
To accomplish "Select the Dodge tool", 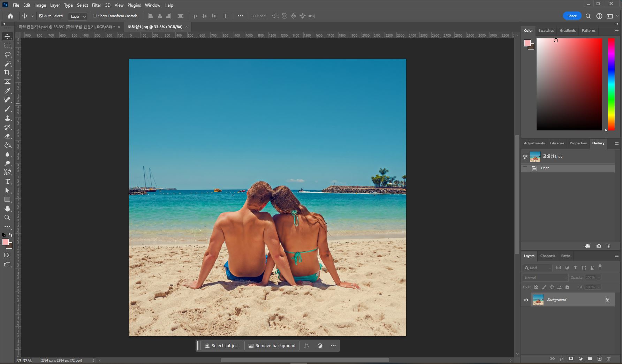I will [x=7, y=163].
